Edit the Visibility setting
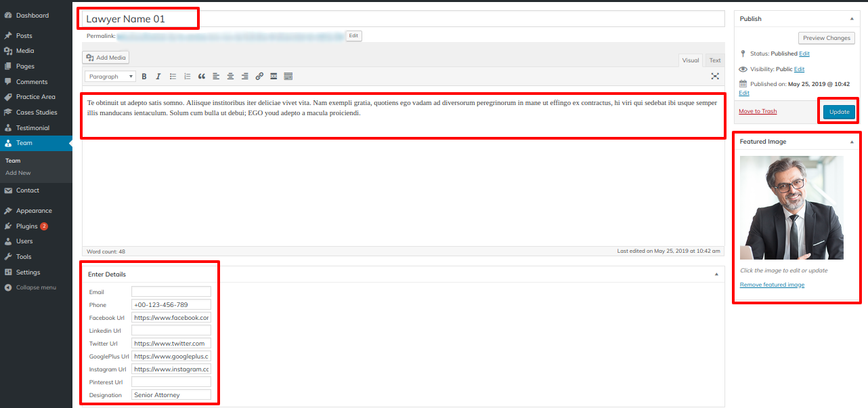868x408 pixels. coord(799,69)
